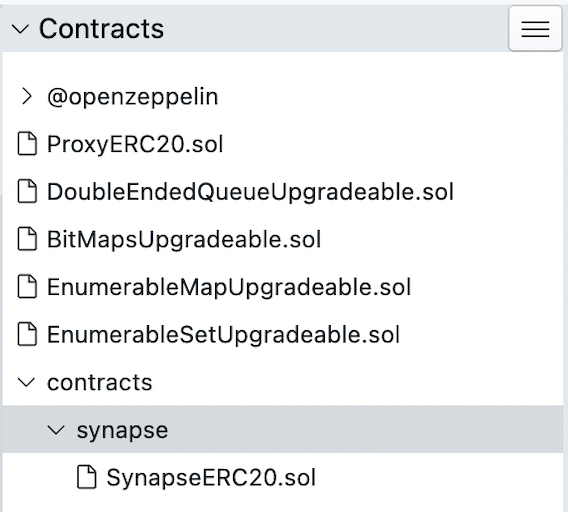Click the BitMapsUpgradeable.sol file icon
This screenshot has width=568, height=512.
pyautogui.click(x=27, y=239)
